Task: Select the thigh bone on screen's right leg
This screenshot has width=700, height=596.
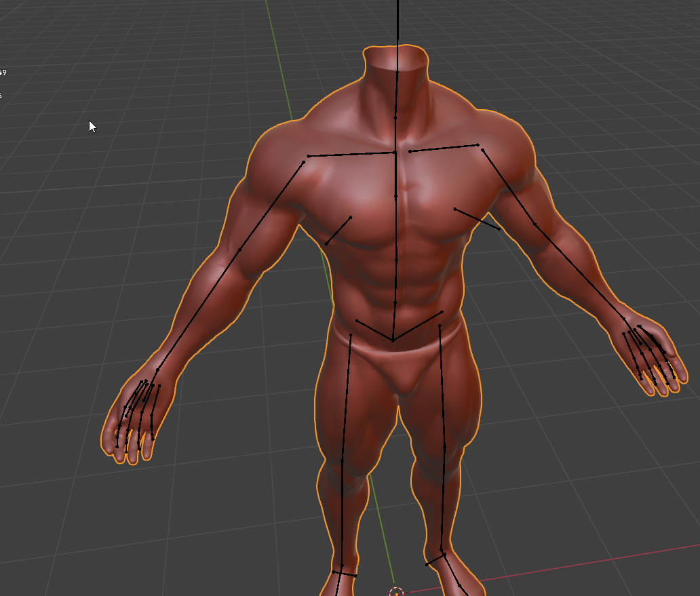Action: (442, 386)
